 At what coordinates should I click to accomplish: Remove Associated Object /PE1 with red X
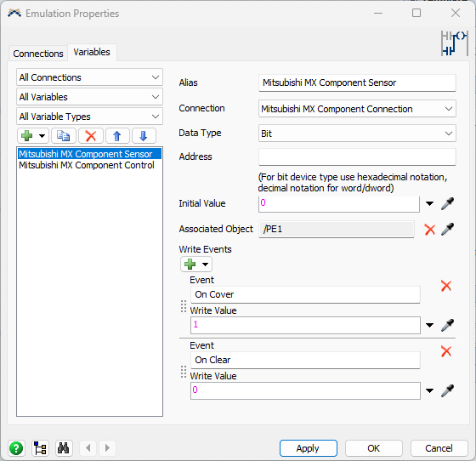430,230
